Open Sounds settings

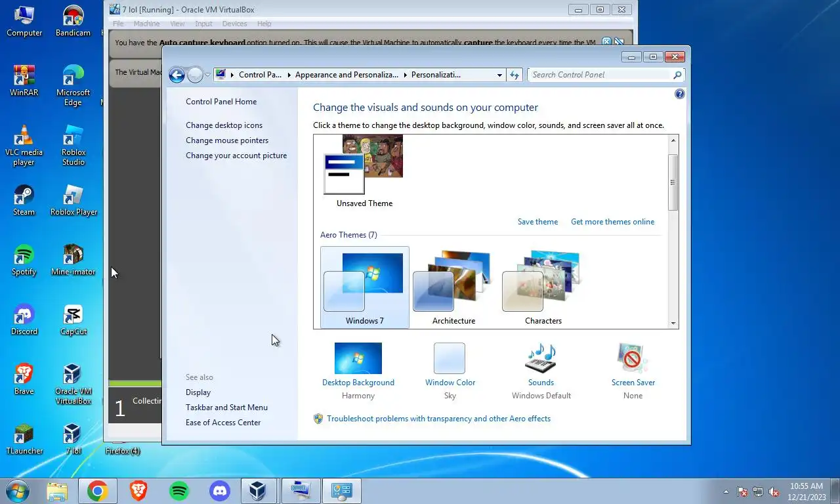[x=541, y=371]
